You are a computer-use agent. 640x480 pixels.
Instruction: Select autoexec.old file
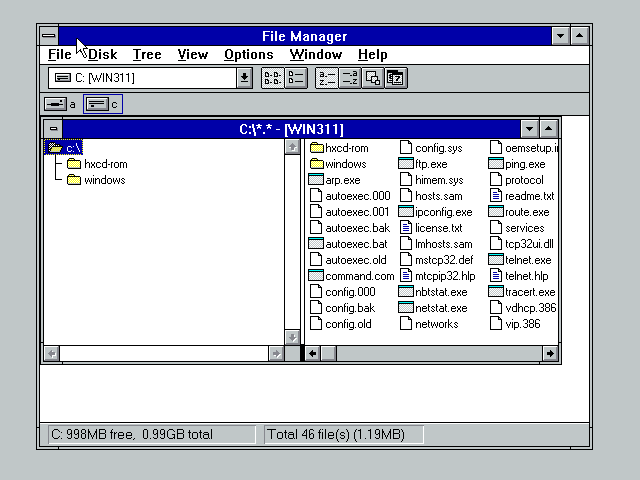click(x=348, y=260)
